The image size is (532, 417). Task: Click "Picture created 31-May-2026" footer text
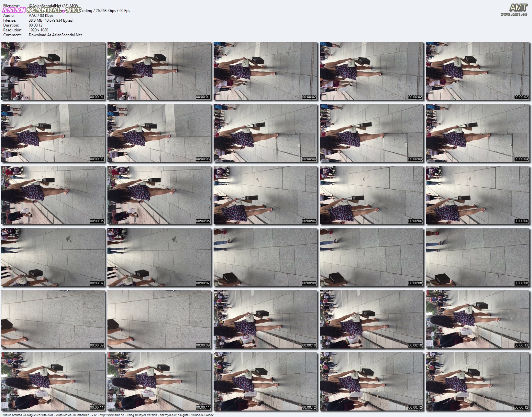tap(21, 415)
